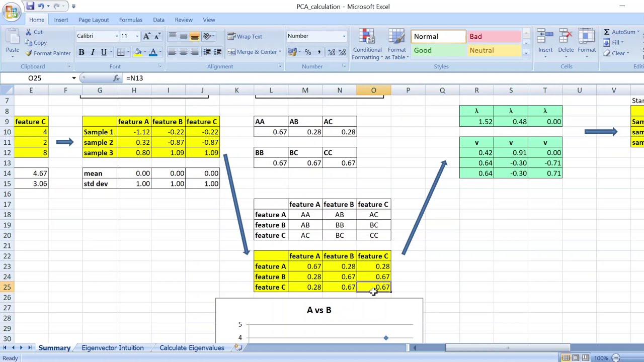Image resolution: width=644 pixels, height=362 pixels.
Task: Toggle Wrap Text on the cell
Action: 245,36
